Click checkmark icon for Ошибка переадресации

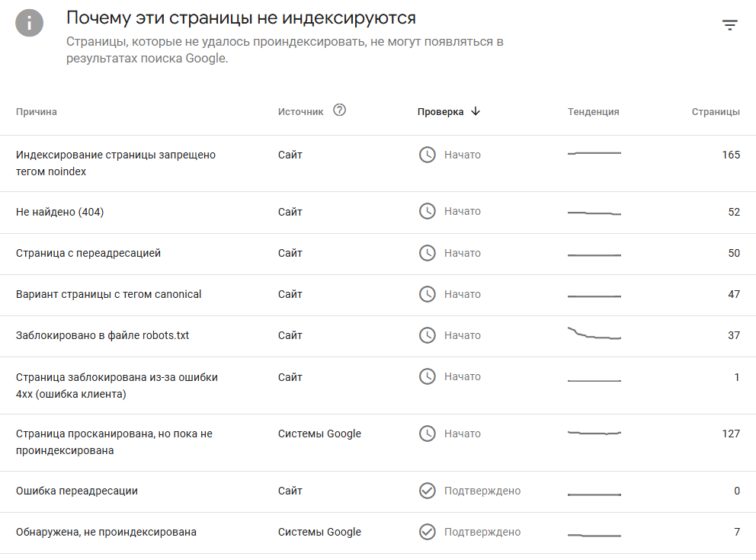(428, 491)
